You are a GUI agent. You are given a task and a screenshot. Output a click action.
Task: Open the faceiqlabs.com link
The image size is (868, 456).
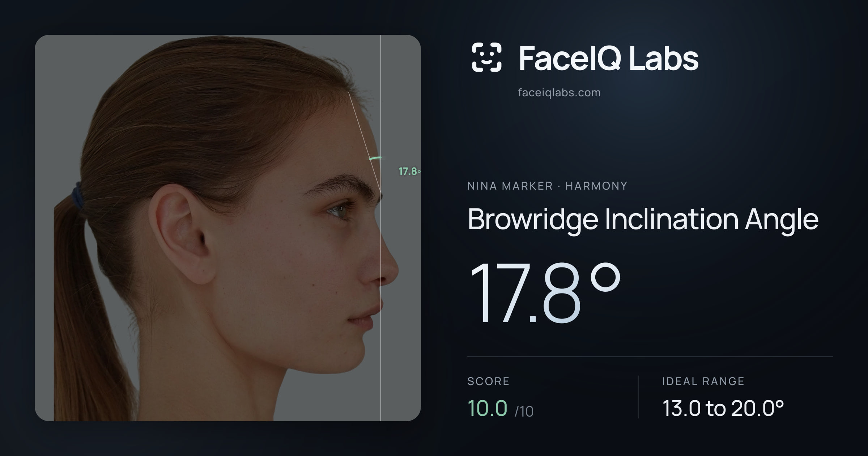pyautogui.click(x=559, y=93)
